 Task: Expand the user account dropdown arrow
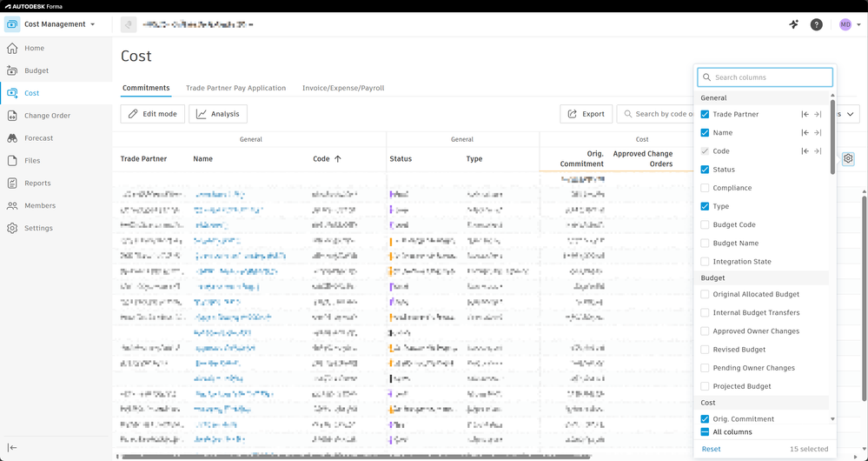[858, 24]
